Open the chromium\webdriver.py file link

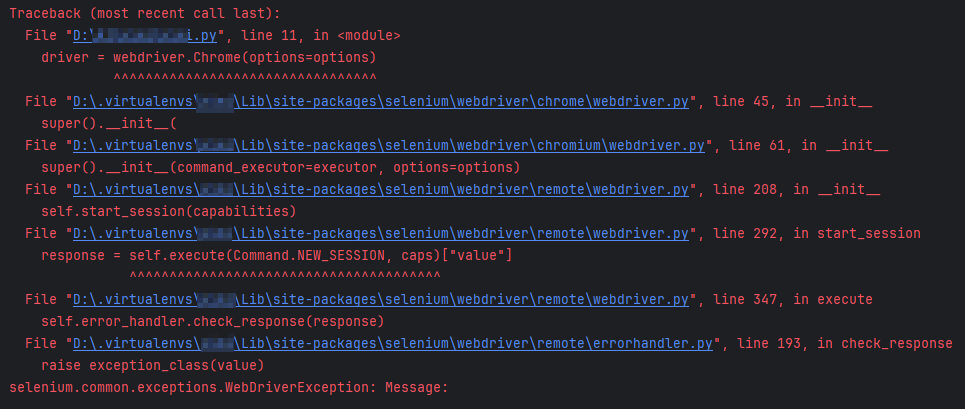pyautogui.click(x=389, y=146)
